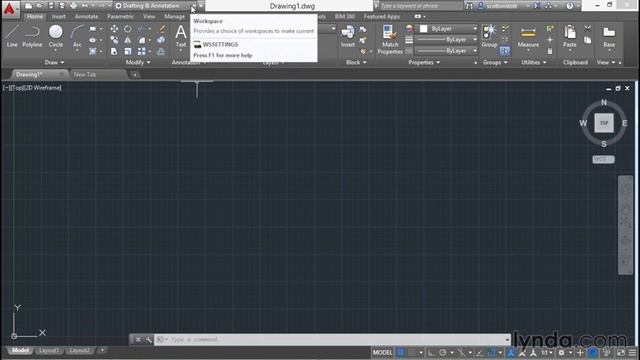
Task: Toggle ortho mode in status bar
Action: tap(431, 353)
